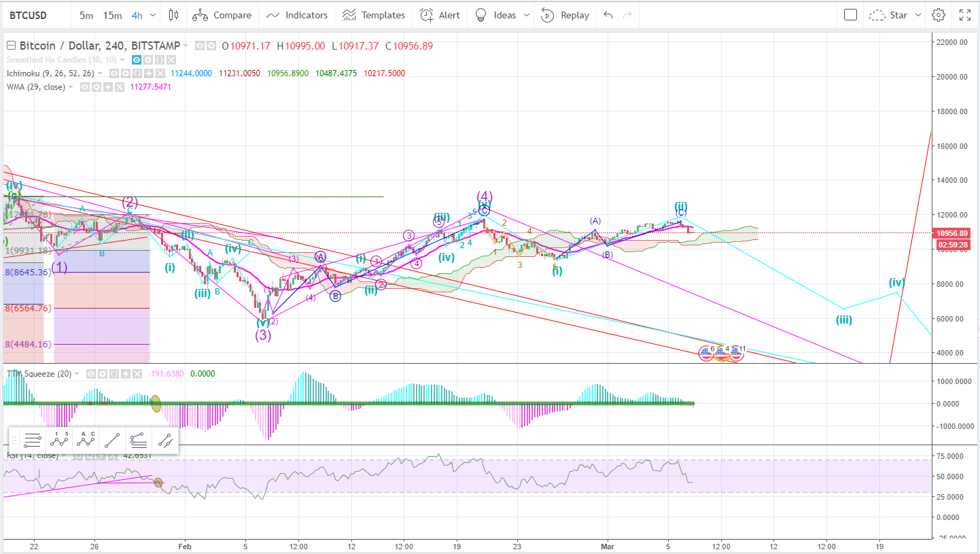Open the 4h timeframe dropdown arrow
Viewport: 980px width, 554px height.
pos(153,14)
